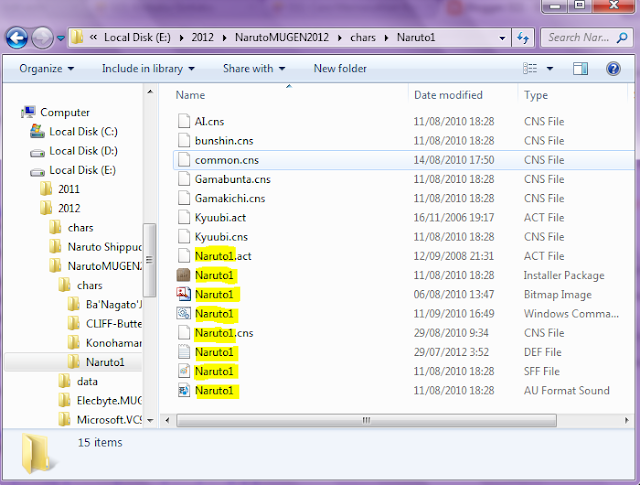Sort files by Type column
The width and height of the screenshot is (640, 485).
pos(536,95)
